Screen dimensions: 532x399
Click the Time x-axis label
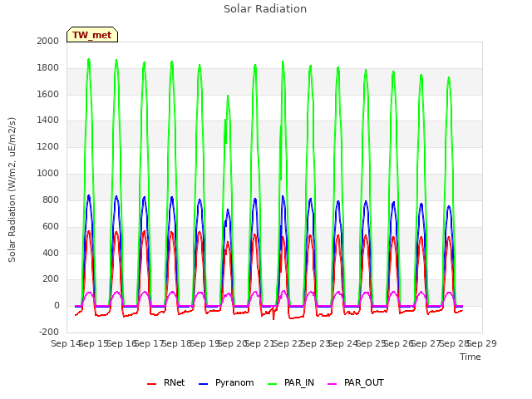click(470, 357)
